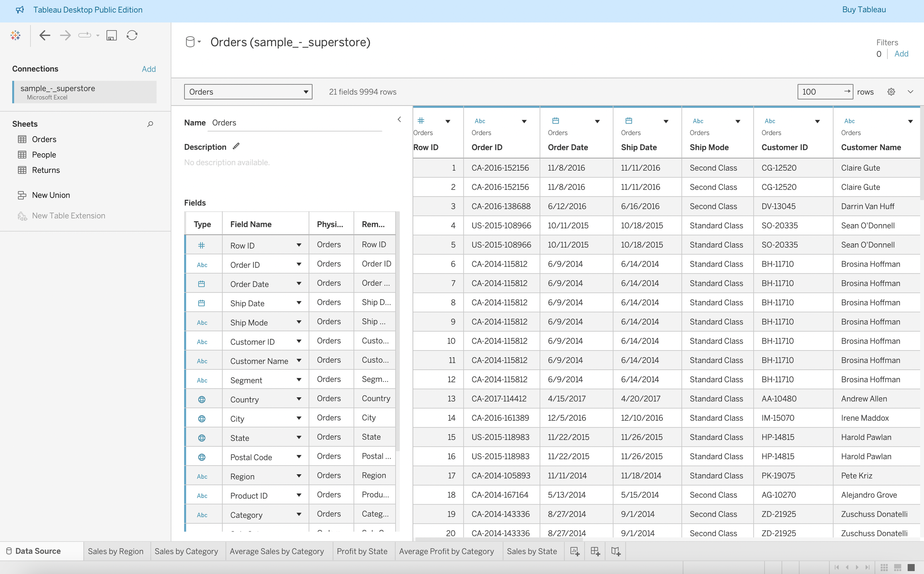Click the New Worksheet icon
This screenshot has width=924, height=574.
pyautogui.click(x=575, y=551)
